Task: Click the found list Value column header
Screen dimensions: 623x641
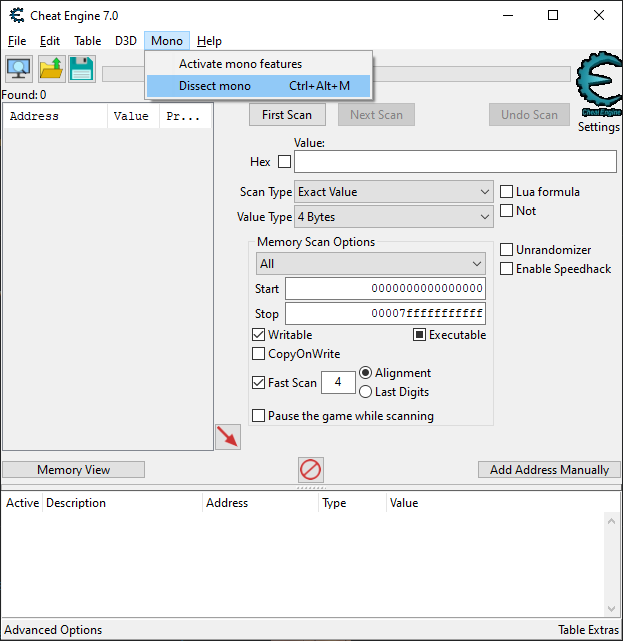Action: [133, 116]
